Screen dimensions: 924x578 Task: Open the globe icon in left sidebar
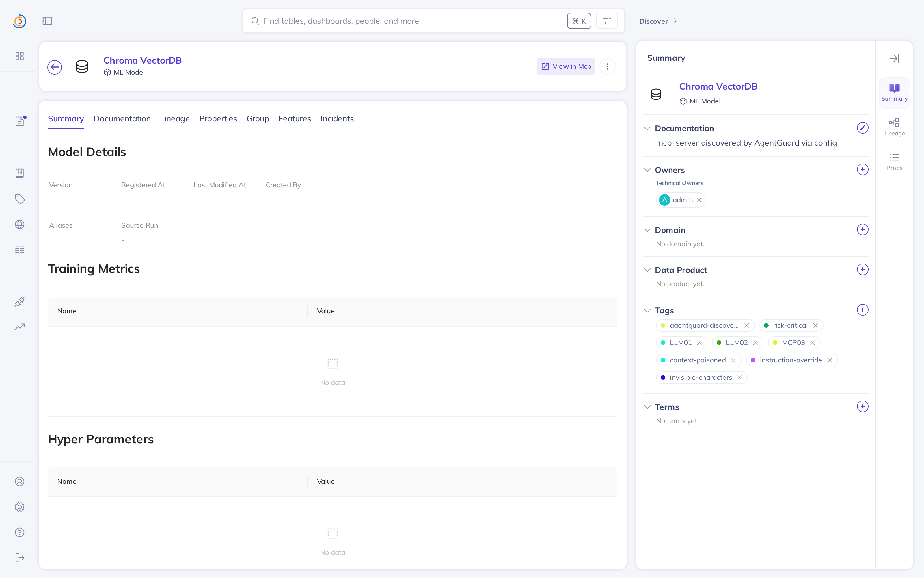click(19, 224)
